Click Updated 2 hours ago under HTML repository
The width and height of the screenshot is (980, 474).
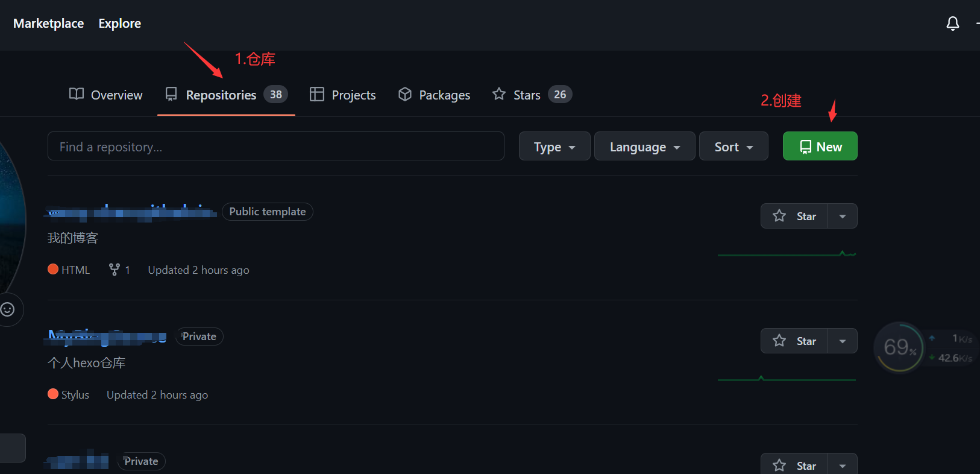tap(198, 270)
